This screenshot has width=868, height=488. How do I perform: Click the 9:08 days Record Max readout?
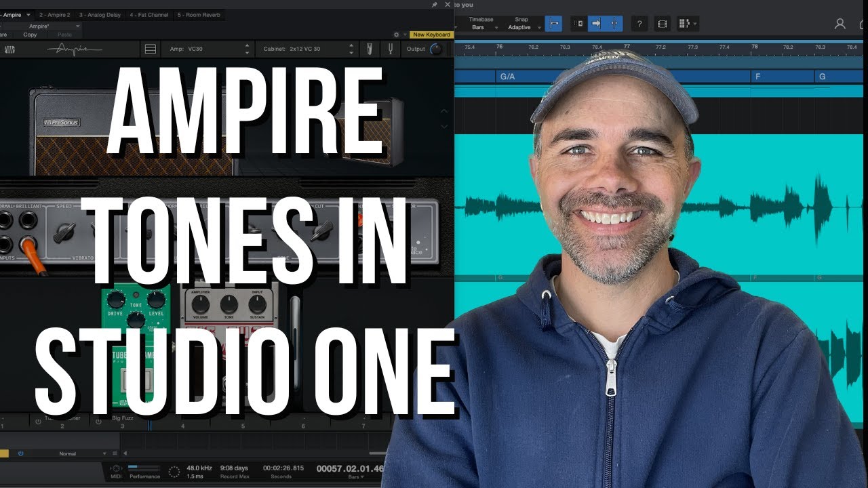coord(235,468)
